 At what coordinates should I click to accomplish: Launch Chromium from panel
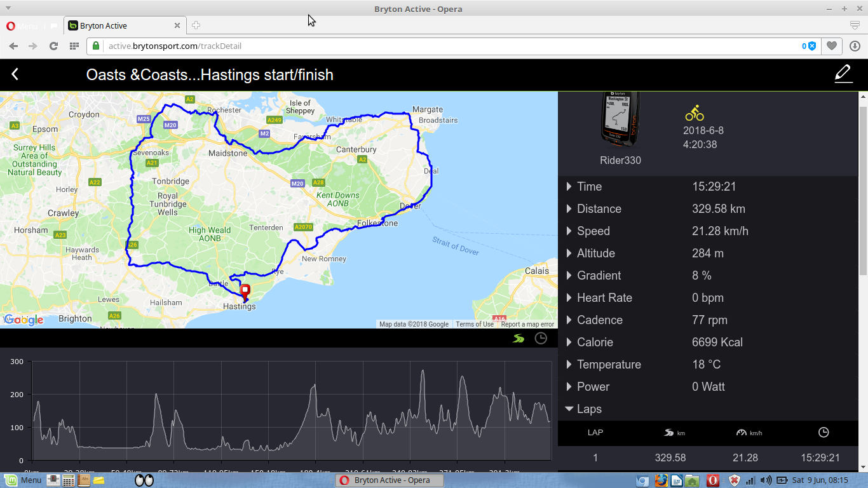pyautogui.click(x=642, y=480)
